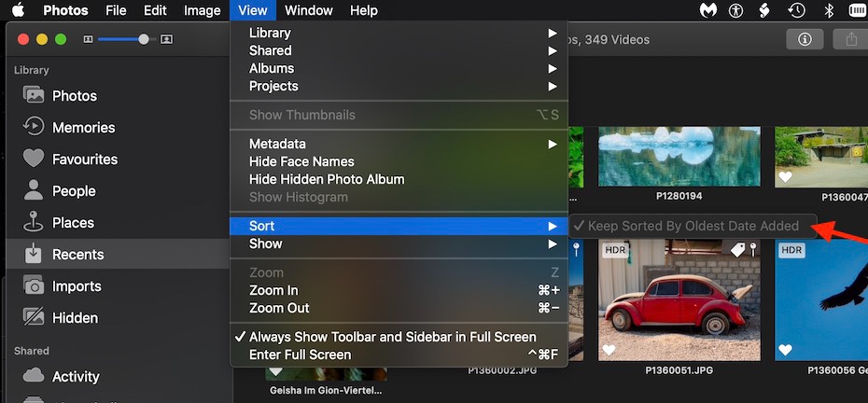Image resolution: width=868 pixels, height=403 pixels.
Task: Open Accessibility menu bar icon
Action: pos(735,9)
